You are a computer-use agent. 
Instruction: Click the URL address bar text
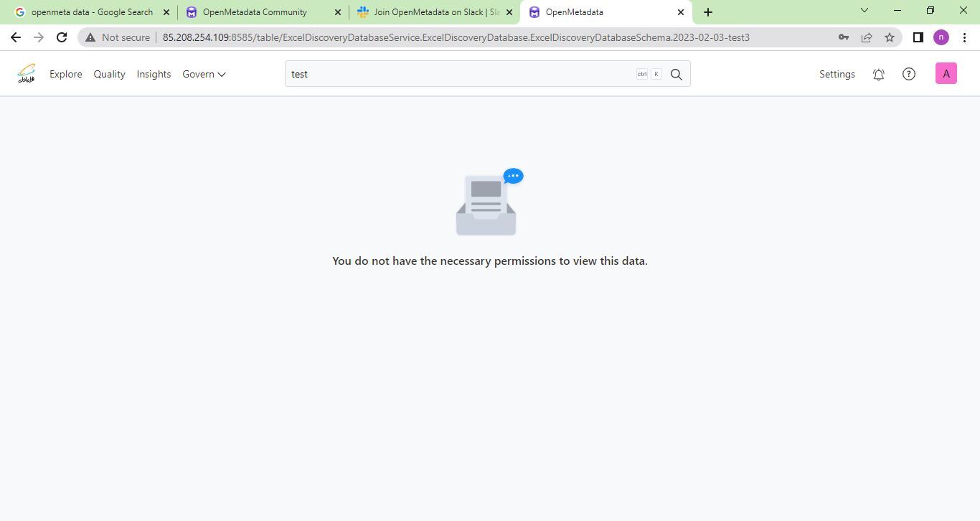click(x=456, y=37)
